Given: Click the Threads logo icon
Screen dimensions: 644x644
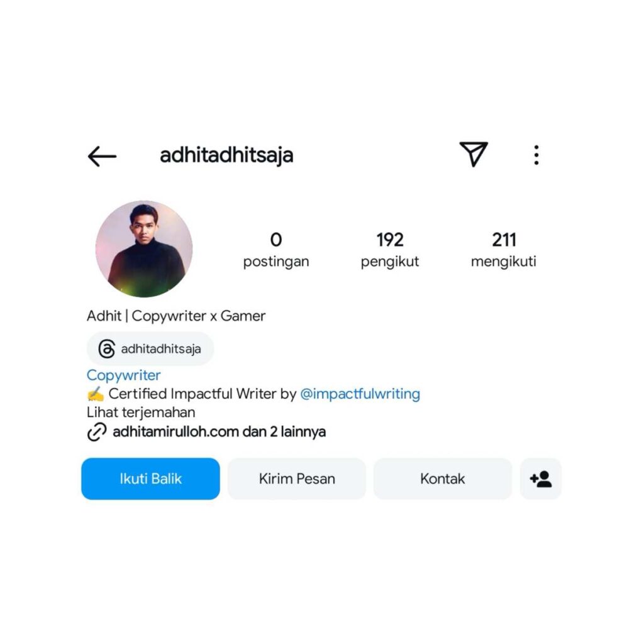Looking at the screenshot, I should pyautogui.click(x=107, y=349).
